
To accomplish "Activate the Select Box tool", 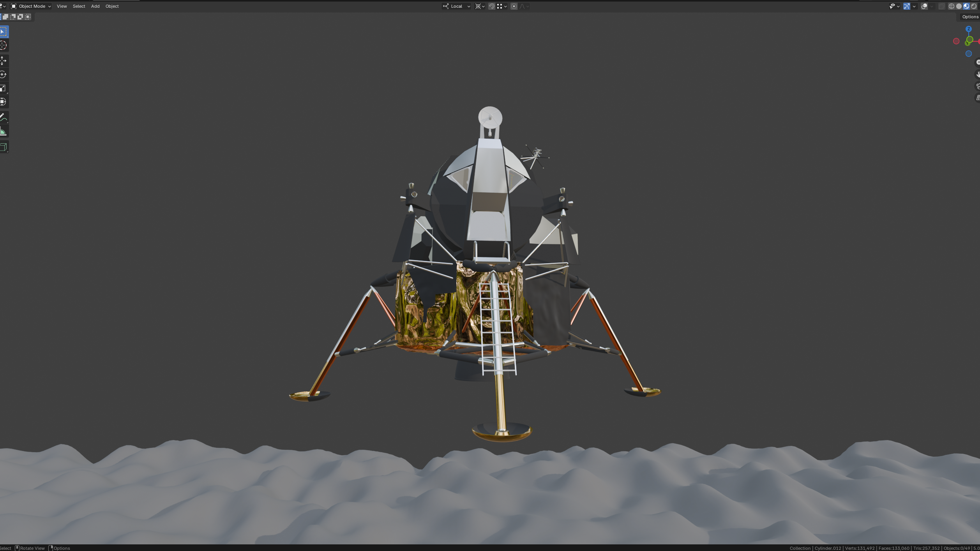I will point(4,32).
